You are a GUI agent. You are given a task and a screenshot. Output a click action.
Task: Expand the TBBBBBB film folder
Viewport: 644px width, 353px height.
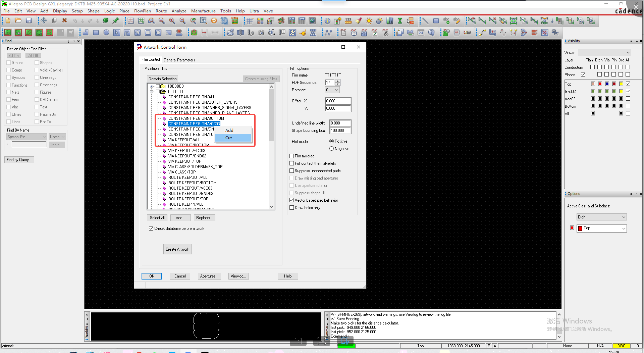click(x=152, y=86)
